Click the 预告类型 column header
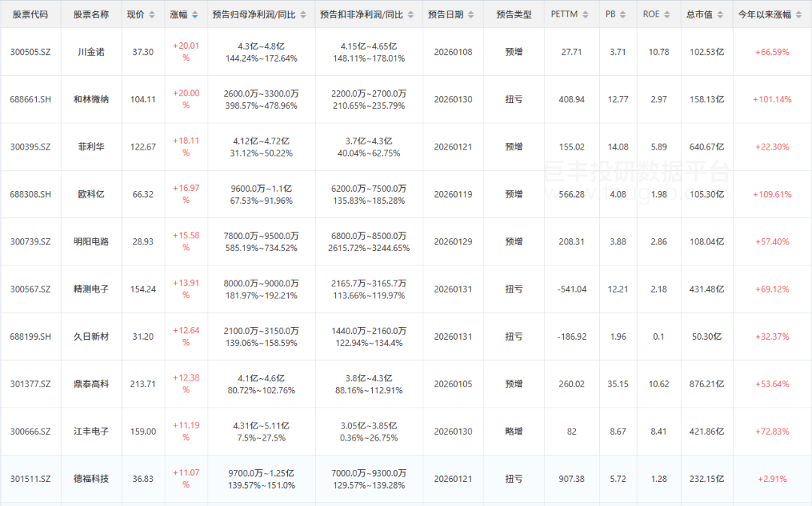Image resolution: width=812 pixels, height=506 pixels. 514,15
